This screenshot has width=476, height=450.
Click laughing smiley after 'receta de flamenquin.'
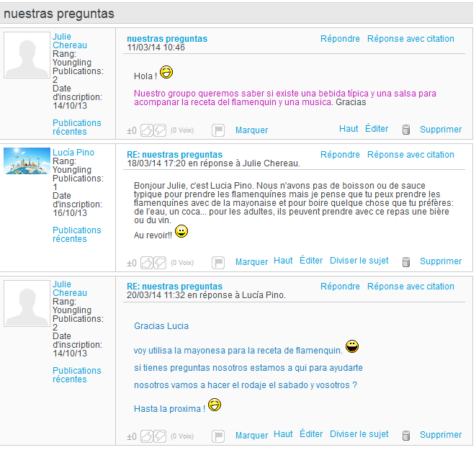[352, 346]
